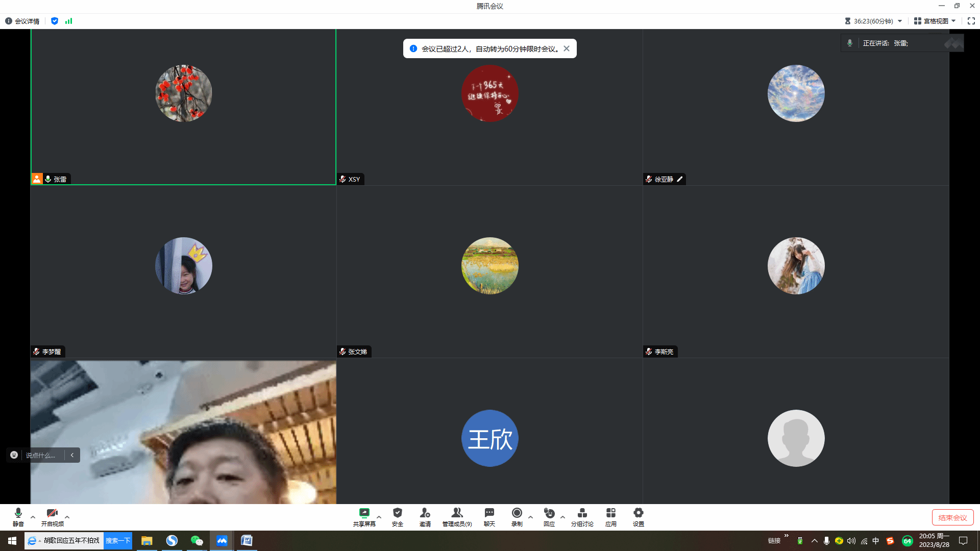This screenshot has width=980, height=551.
Task: Dismiss the 60-minute limit notification
Action: [567, 49]
